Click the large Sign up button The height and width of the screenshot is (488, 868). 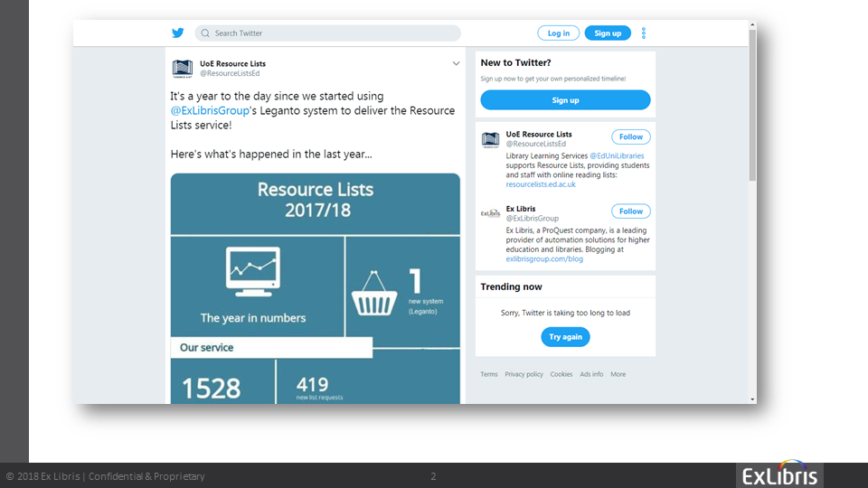coord(565,100)
